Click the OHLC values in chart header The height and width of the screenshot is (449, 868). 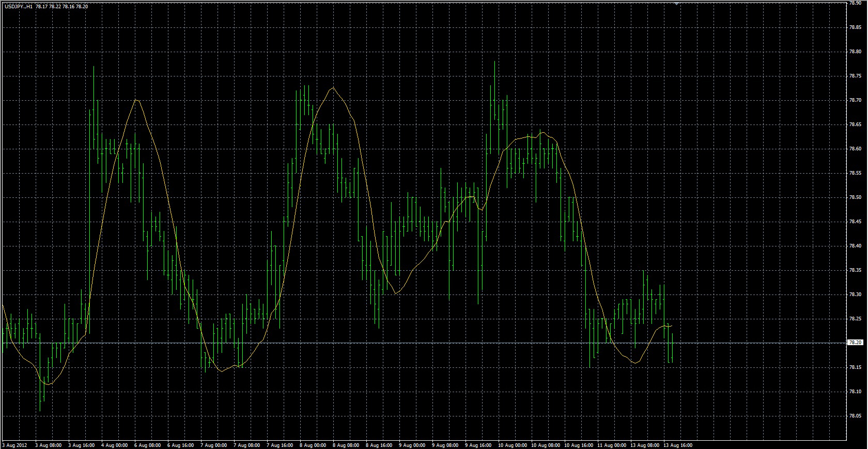(62, 7)
